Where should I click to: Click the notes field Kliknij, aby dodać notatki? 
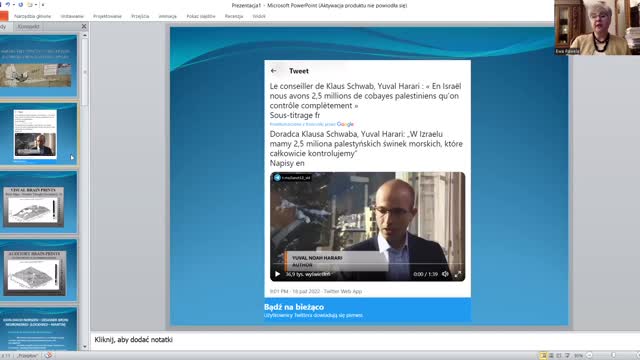click(133, 340)
